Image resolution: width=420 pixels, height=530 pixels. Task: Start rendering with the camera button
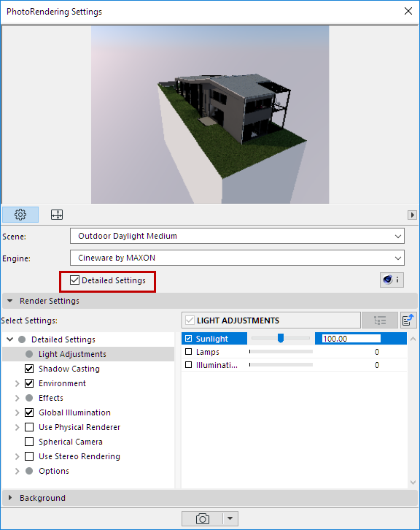click(203, 518)
